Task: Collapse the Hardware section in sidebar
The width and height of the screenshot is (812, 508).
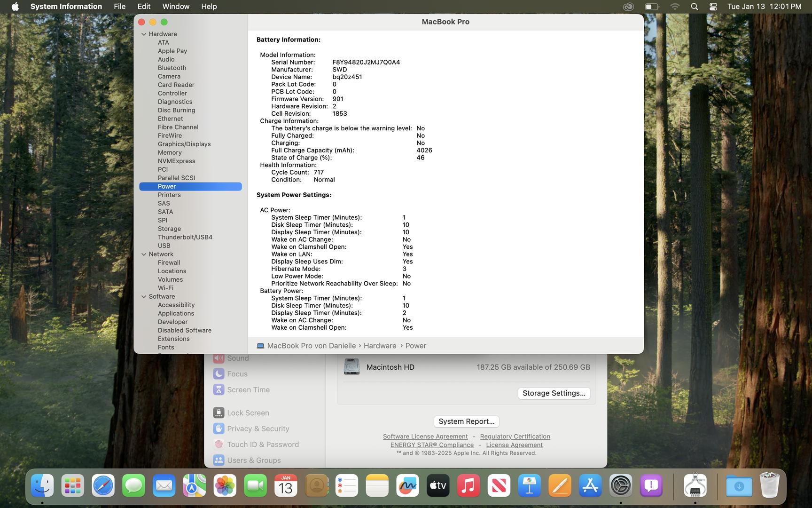Action: click(x=144, y=34)
